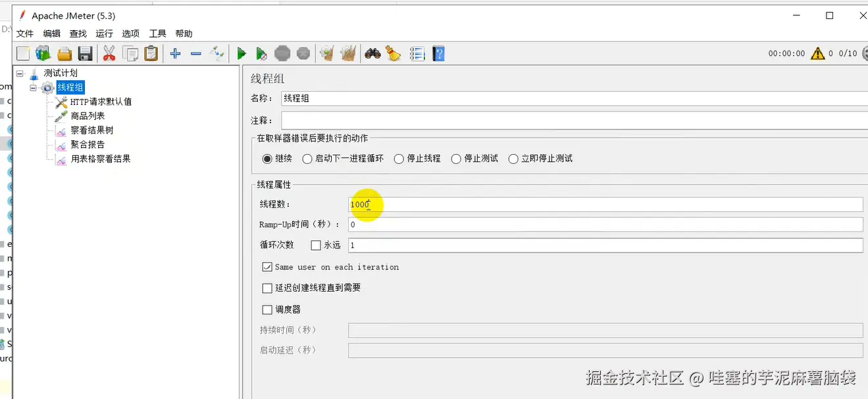This screenshot has height=399, width=868.
Task: Open the 帮助 menu
Action: tap(184, 34)
